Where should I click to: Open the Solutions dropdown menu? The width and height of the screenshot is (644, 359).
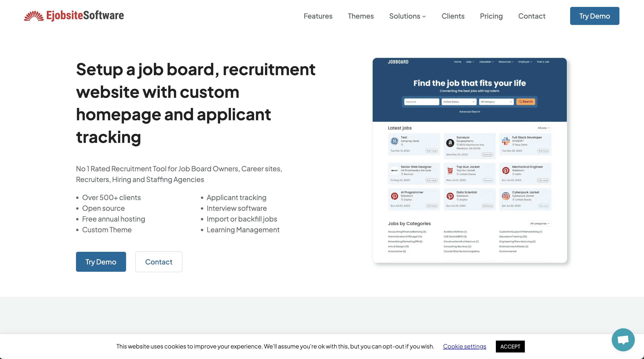tap(407, 16)
